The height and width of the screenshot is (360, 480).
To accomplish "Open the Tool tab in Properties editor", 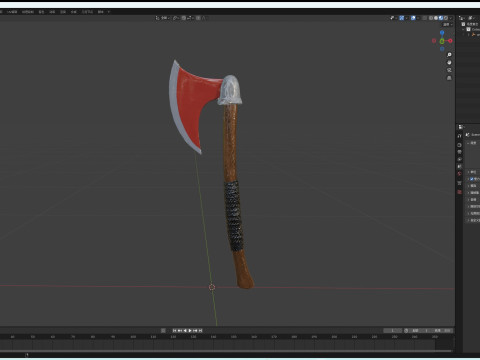I will coord(459,136).
